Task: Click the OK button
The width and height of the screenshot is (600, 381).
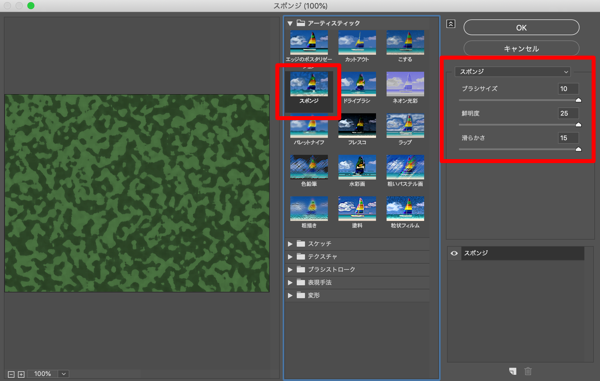Action: [x=521, y=28]
